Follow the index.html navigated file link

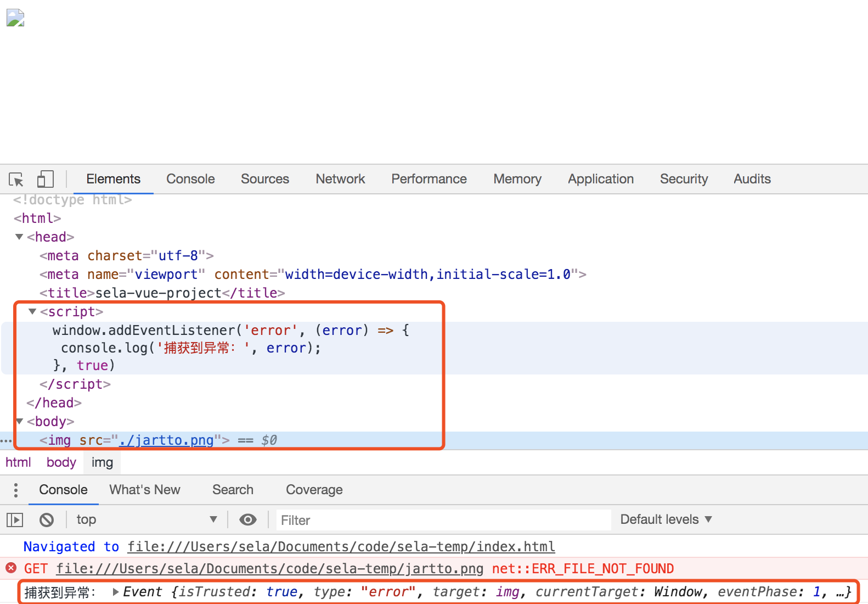click(341, 547)
